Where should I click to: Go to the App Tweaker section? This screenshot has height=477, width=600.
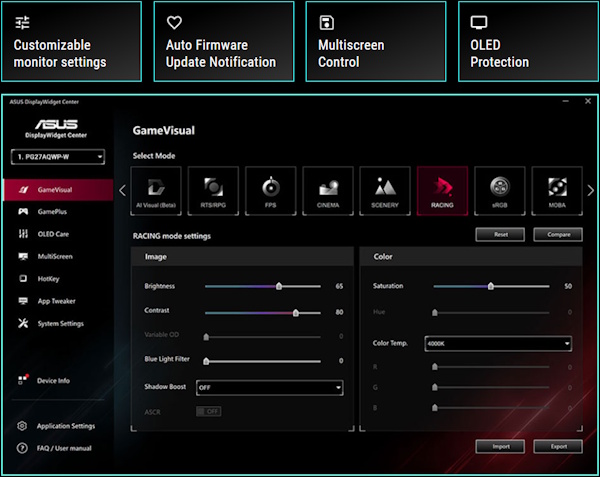(58, 301)
